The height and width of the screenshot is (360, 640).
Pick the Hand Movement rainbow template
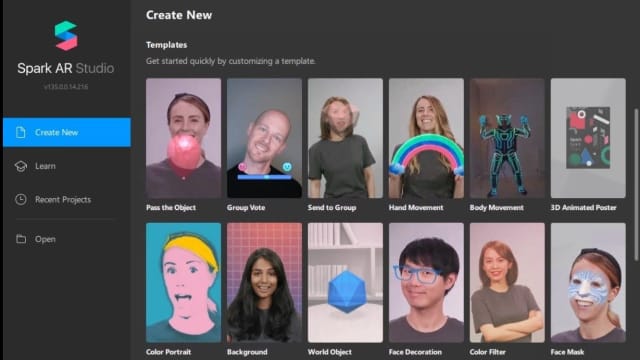click(426, 138)
